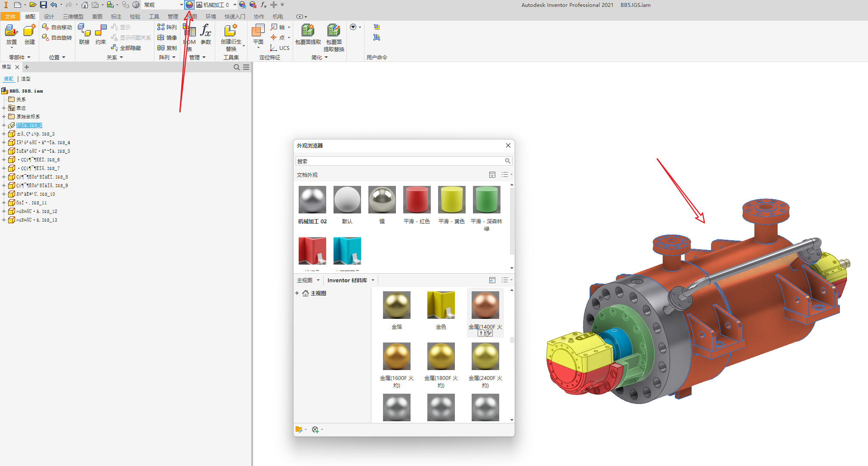
Task: Expand the 主视图 tree node
Action: [x=297, y=293]
